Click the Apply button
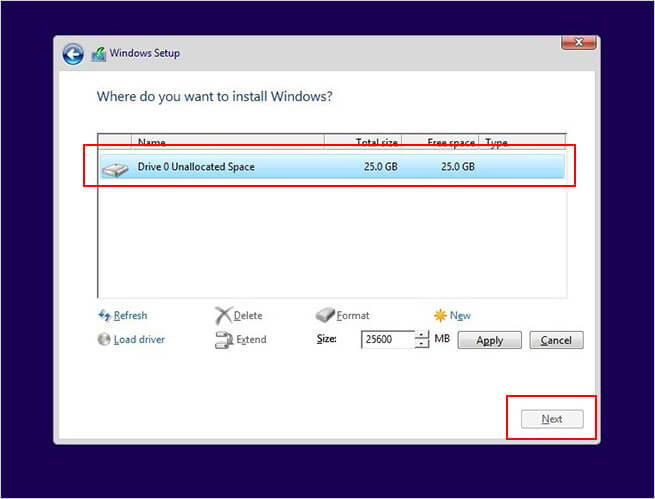Image resolution: width=655 pixels, height=499 pixels. pos(490,340)
